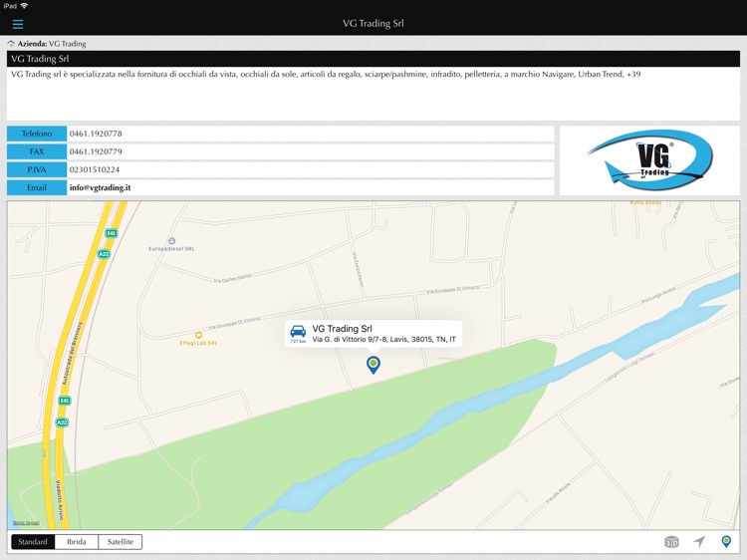Tap the Via Enrico Fermi street label
Image resolution: width=747 pixels, height=560 pixels.
[x=358, y=269]
